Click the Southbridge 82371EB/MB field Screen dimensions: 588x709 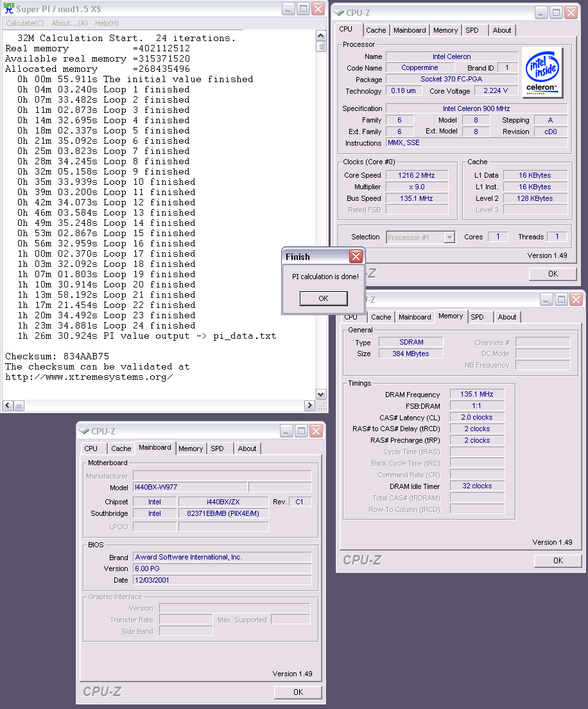(x=223, y=513)
